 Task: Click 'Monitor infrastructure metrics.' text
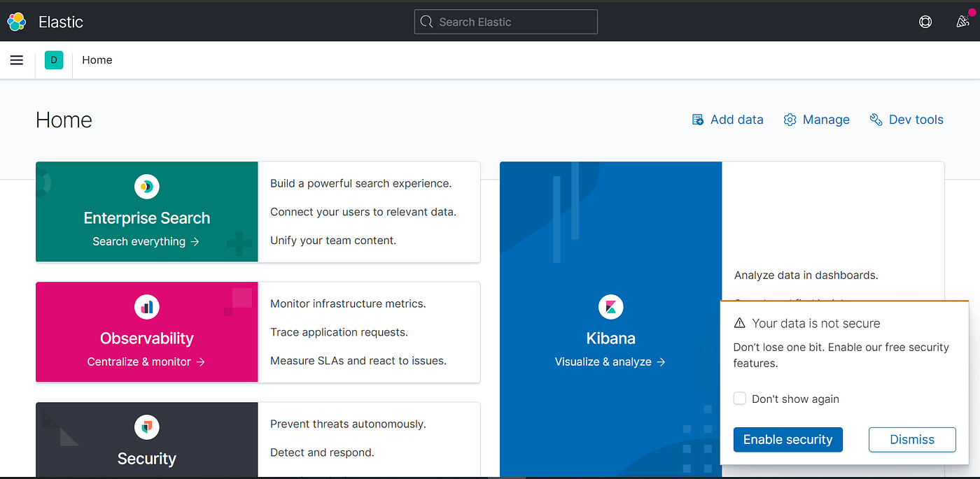tap(348, 303)
